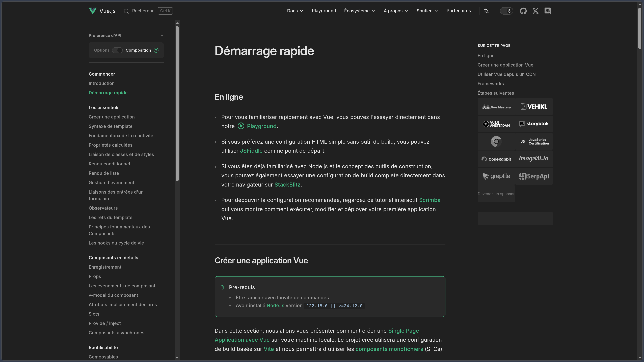Jump to Frameworks outline entry
This screenshot has width=644, height=362.
click(491, 84)
